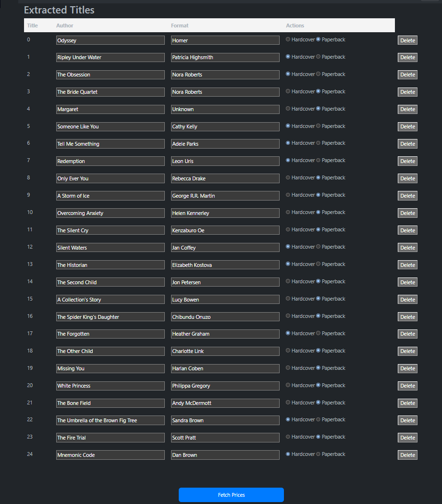This screenshot has width=442, height=504.
Task: Click row index 24
Action: coord(30,454)
